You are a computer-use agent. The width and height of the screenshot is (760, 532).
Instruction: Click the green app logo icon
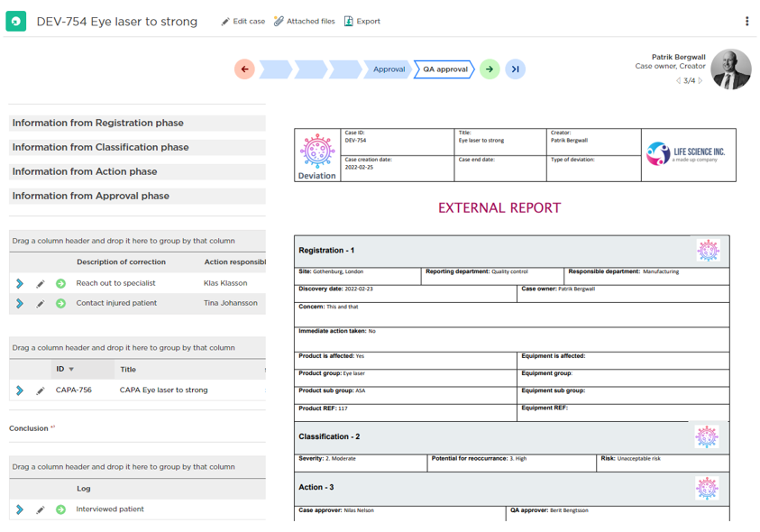point(16,22)
